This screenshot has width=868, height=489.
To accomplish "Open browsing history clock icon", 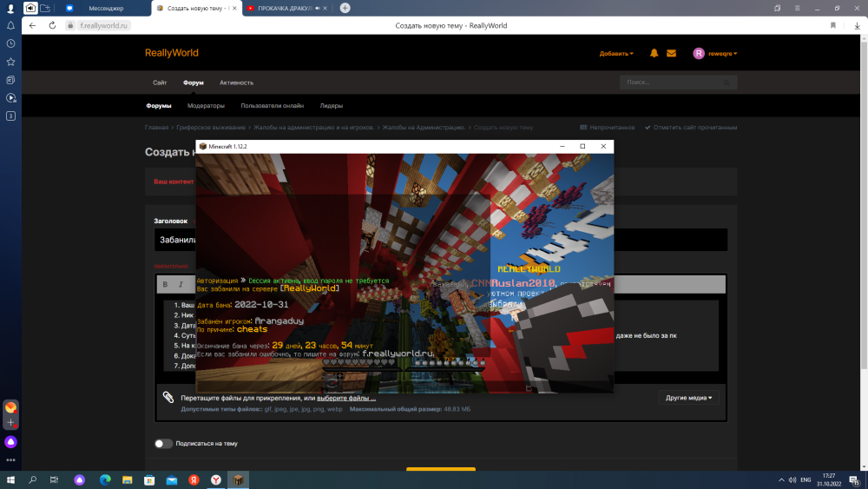I will coord(10,43).
